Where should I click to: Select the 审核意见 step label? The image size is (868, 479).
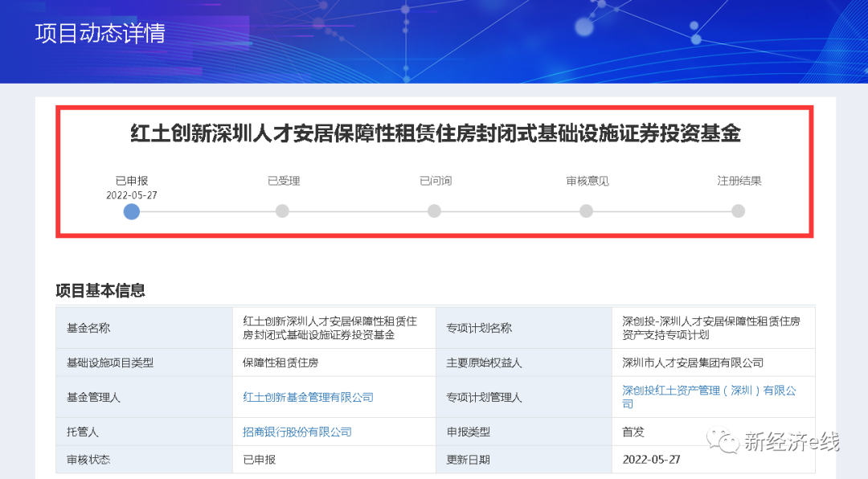587,181
